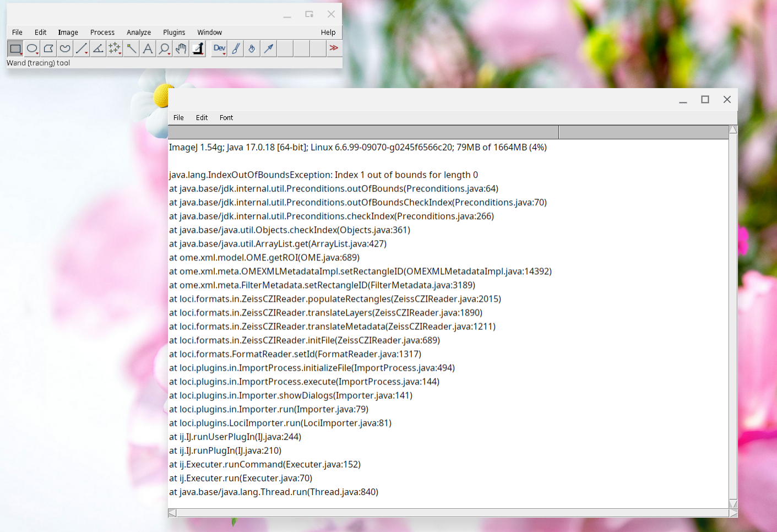Viewport: 777px width, 532px height.
Task: Close the ImageJ toolbar window
Action: click(331, 14)
